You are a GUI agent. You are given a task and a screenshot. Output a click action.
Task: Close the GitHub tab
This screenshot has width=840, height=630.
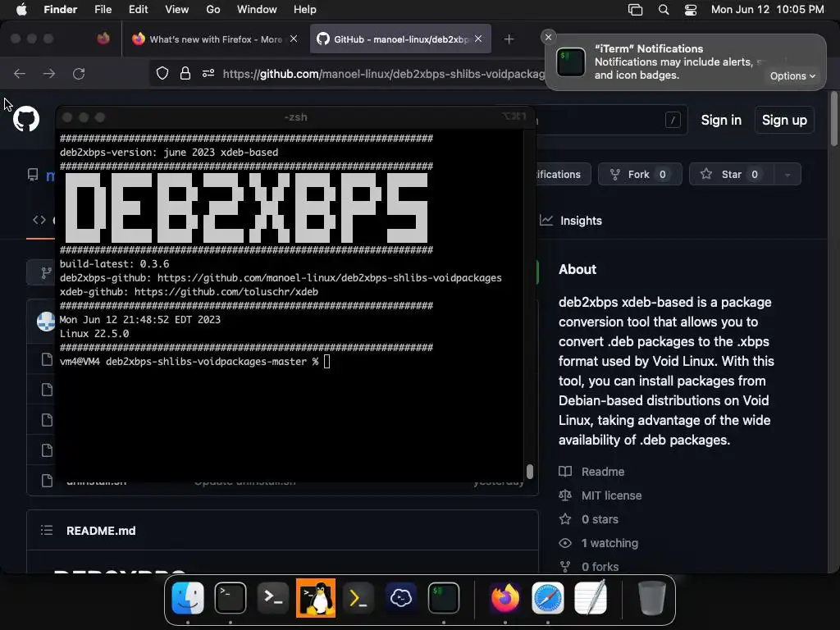point(478,39)
